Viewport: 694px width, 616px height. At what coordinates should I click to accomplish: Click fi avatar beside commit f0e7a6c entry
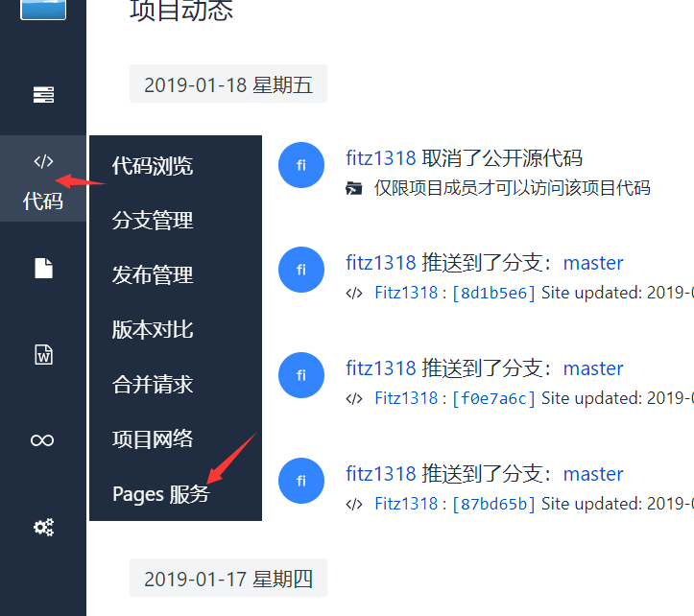coord(301,375)
